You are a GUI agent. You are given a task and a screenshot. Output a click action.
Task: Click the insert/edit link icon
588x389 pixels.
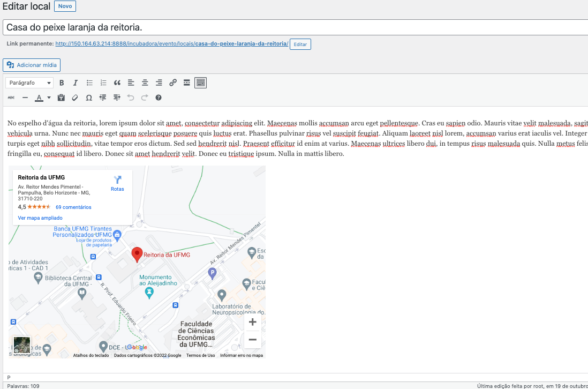click(x=173, y=83)
